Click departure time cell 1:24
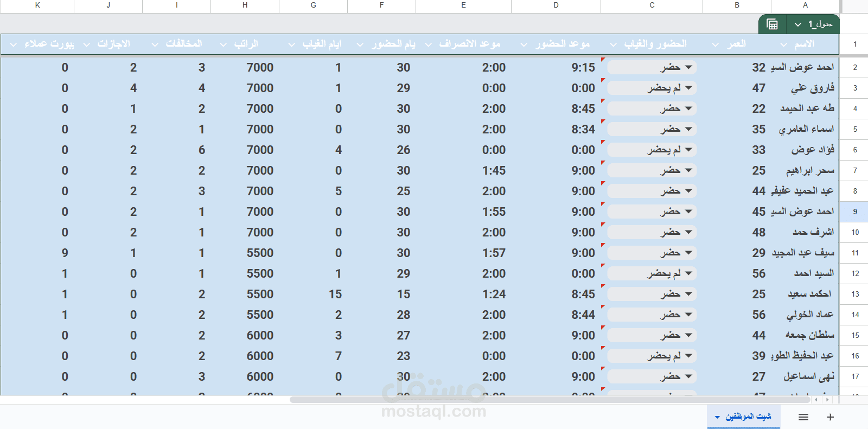The width and height of the screenshot is (868, 429). [494, 294]
